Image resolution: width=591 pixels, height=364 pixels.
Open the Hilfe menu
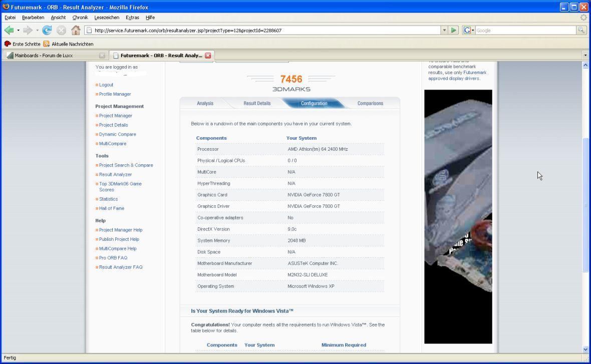(x=150, y=18)
